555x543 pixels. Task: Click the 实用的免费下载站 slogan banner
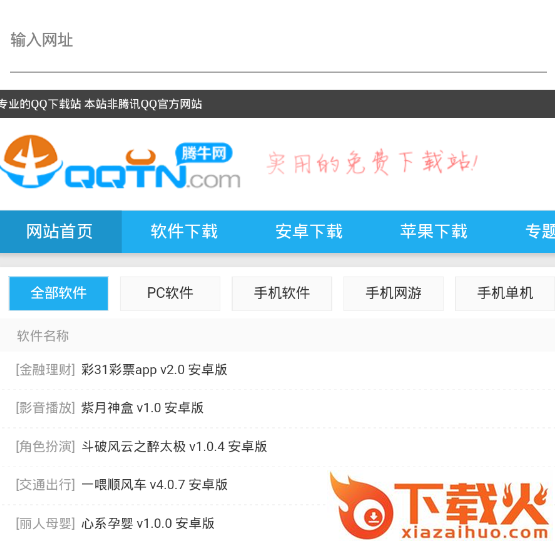pyautogui.click(x=372, y=163)
